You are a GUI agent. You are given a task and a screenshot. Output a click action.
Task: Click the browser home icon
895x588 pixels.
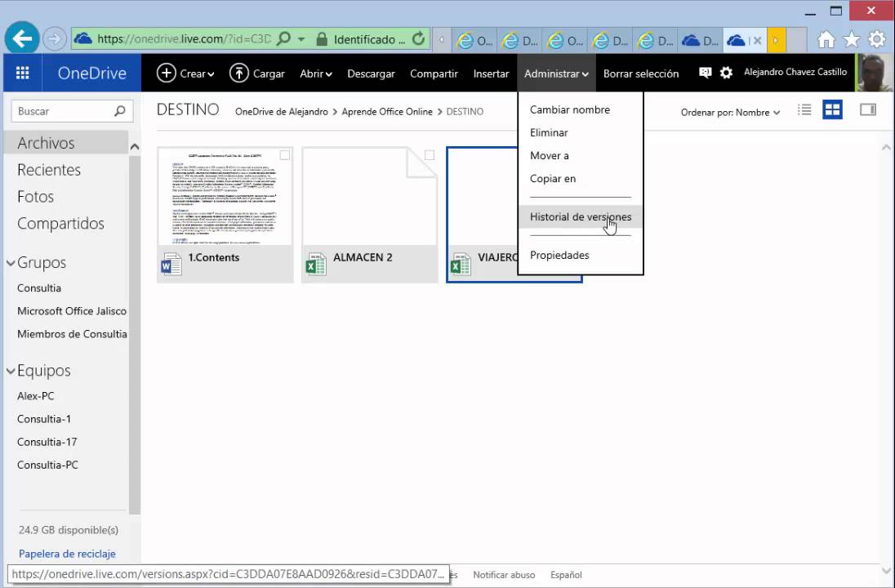point(828,38)
